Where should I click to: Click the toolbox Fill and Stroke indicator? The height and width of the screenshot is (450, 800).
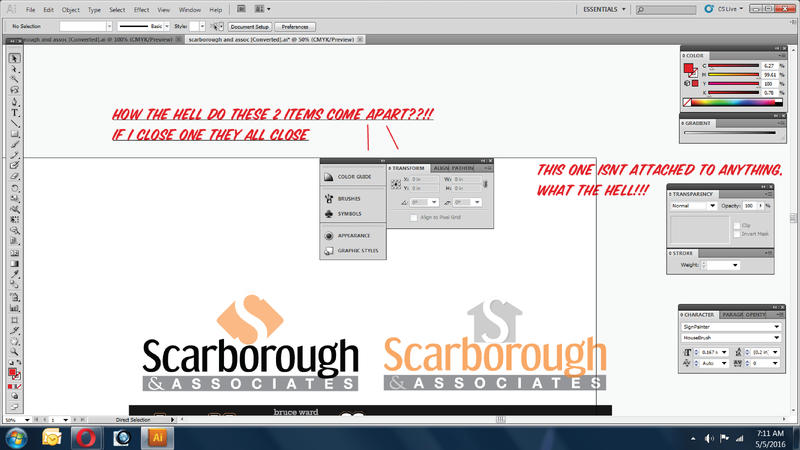(14, 374)
